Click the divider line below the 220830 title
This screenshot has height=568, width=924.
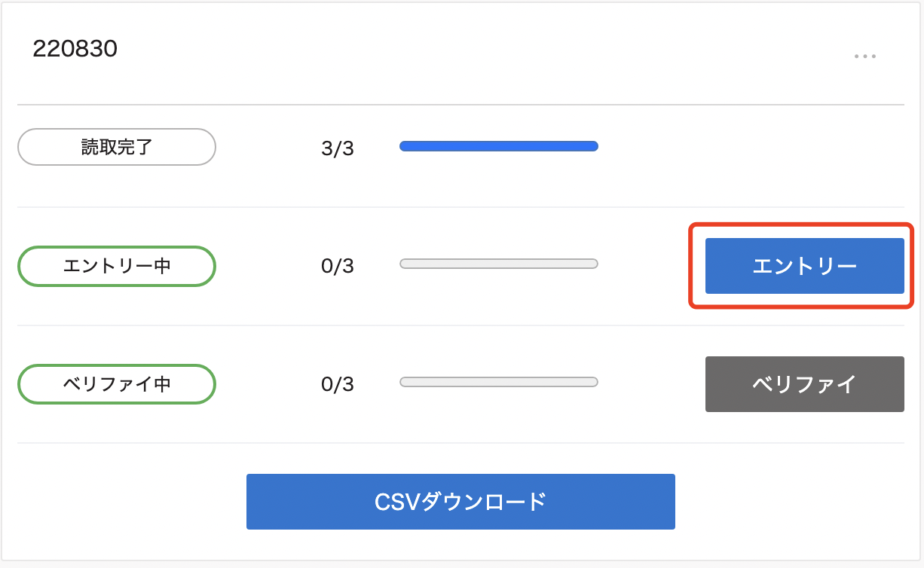[460, 104]
